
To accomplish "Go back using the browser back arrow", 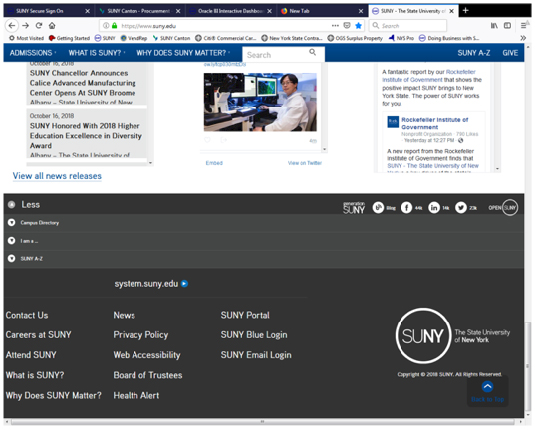I will pyautogui.click(x=12, y=26).
